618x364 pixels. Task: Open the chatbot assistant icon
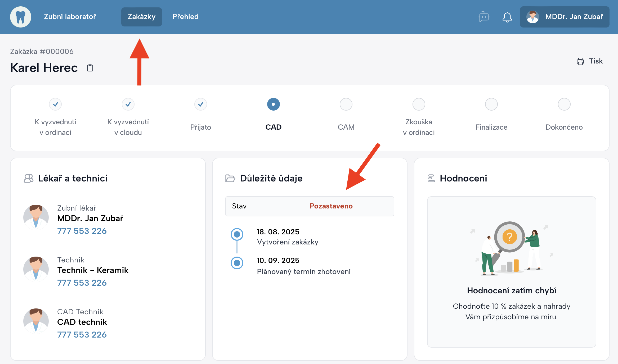tap(484, 17)
